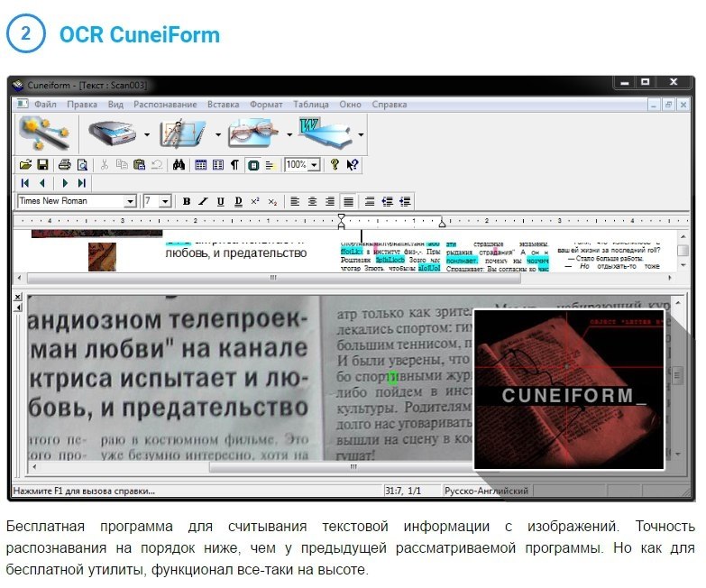
Task: Justify text alignment
Action: (348, 201)
